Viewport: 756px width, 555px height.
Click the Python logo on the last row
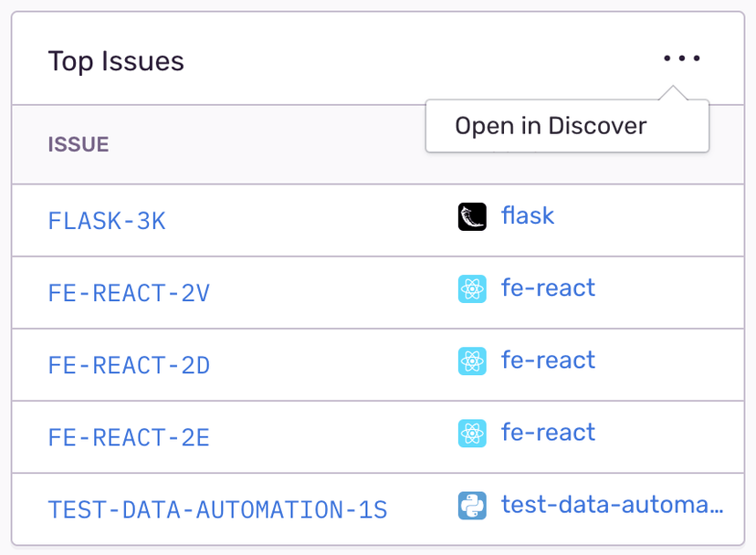pyautogui.click(x=472, y=503)
